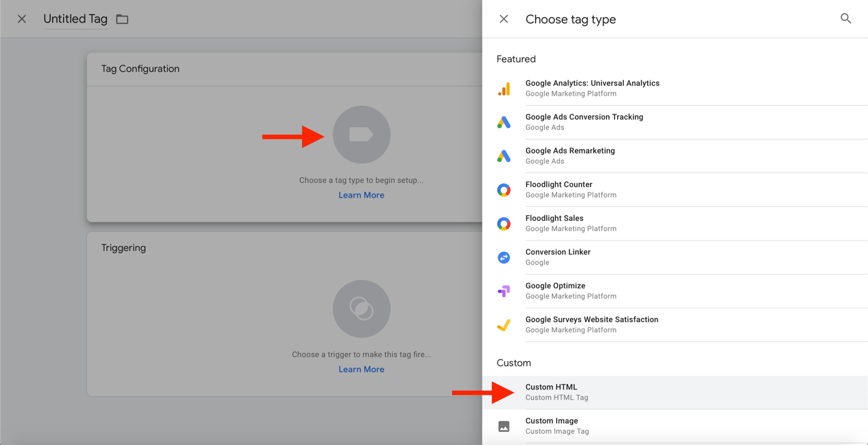
Task: Click the Floodlight Sales icon
Action: click(x=504, y=224)
